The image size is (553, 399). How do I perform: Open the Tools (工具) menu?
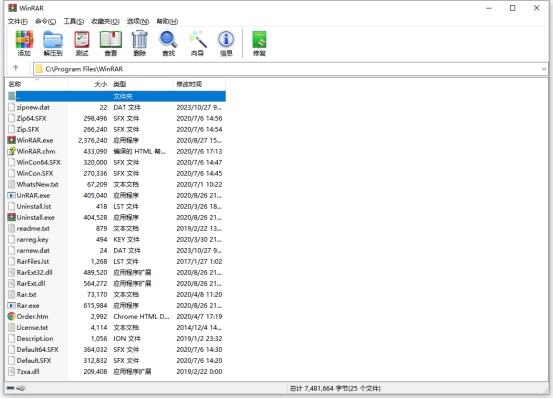(x=74, y=21)
